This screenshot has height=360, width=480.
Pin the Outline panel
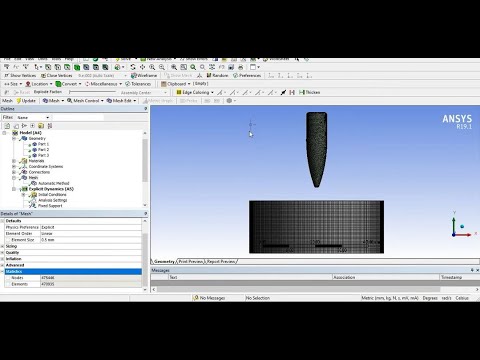point(145,109)
